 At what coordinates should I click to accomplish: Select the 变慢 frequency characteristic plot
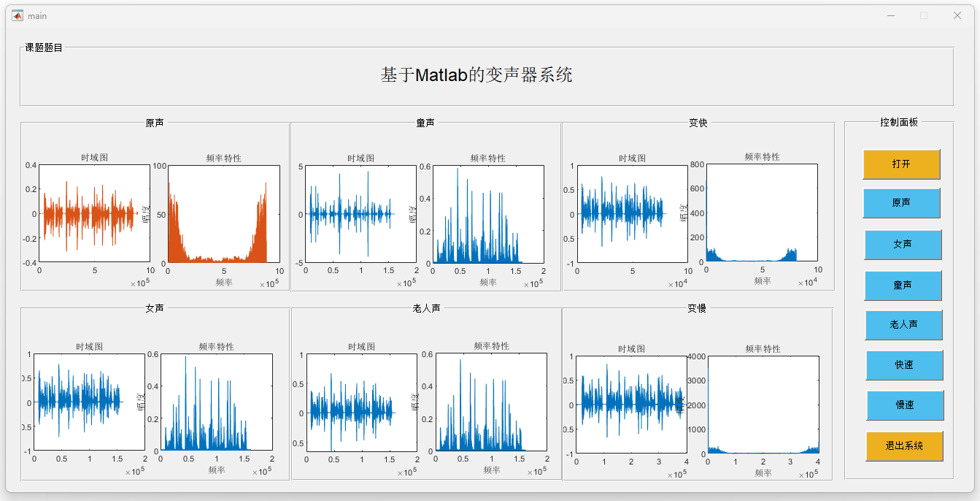(x=763, y=405)
